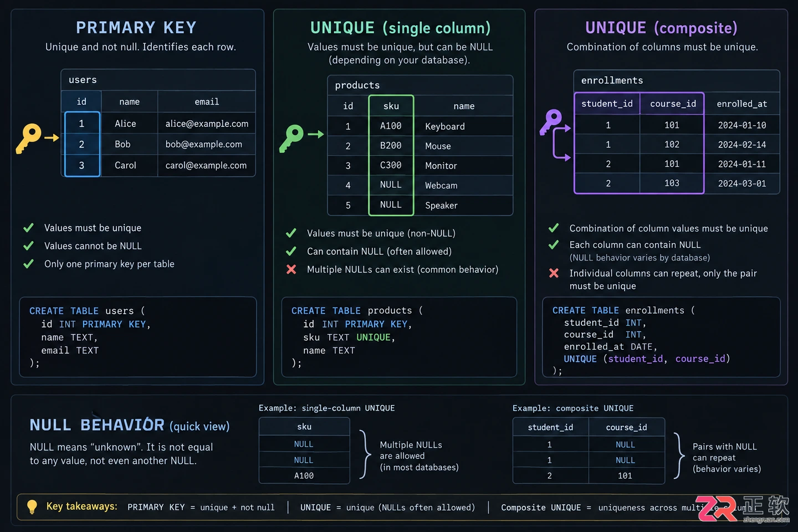
Task: Select the 'C300' sku cell
Action: (391, 165)
